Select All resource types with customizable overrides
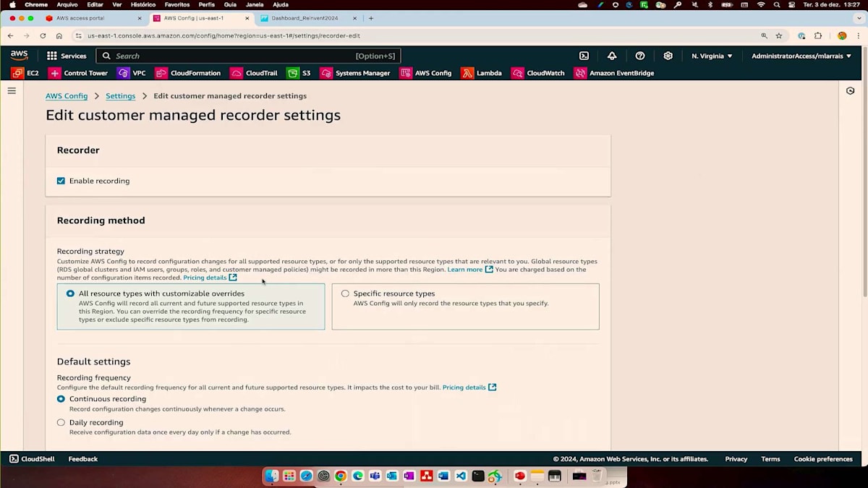This screenshot has width=868, height=488. pos(70,294)
